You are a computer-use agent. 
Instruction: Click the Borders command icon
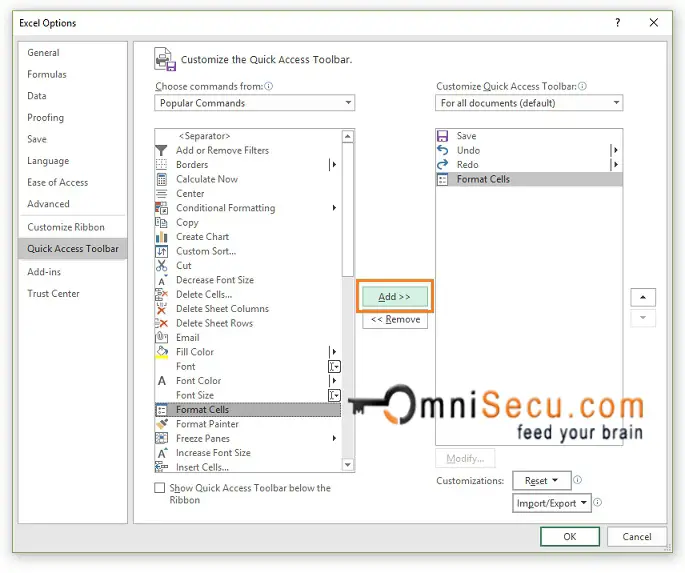[x=161, y=165]
